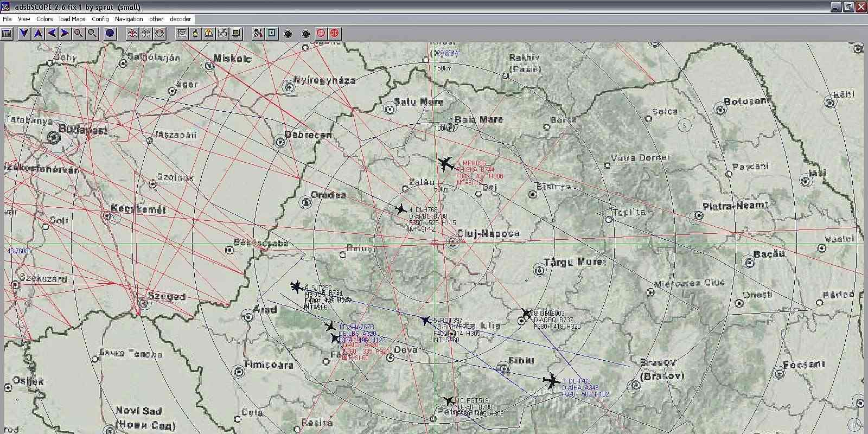Click the frame rate graph icon
This screenshot has width=868, height=434.
tap(182, 34)
